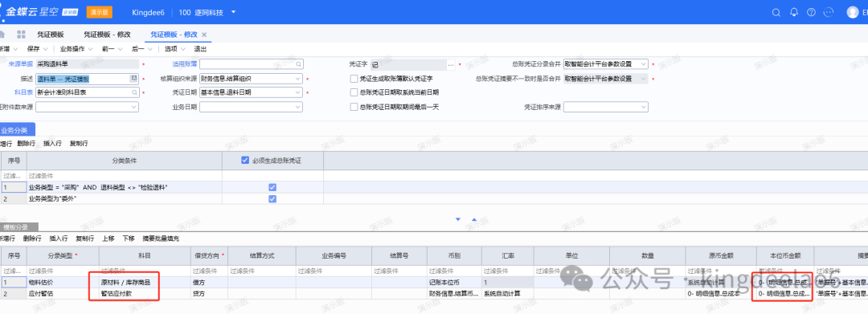Viewport: 868px width, 314px height.
Task: Enable 总账凭证日期取系统当前日期 checkbox
Action: pyautogui.click(x=354, y=92)
